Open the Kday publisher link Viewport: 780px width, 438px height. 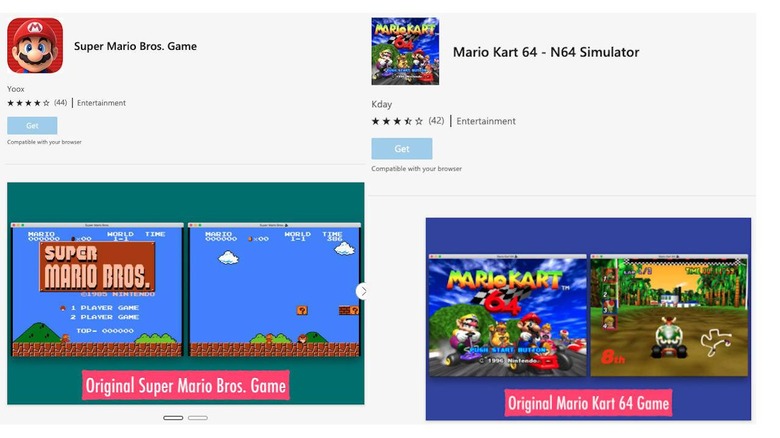tap(382, 104)
